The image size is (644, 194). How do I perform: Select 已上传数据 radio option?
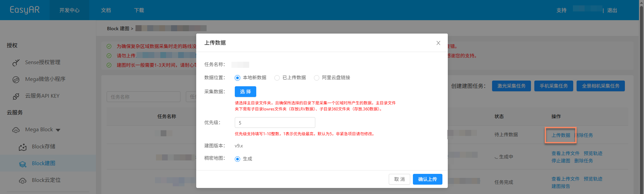277,78
